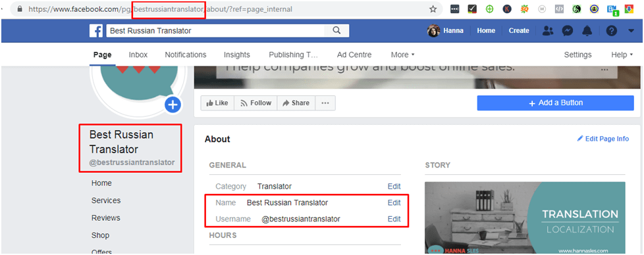Expand the account dropdown arrow
The image size is (644, 255).
pos(631,31)
